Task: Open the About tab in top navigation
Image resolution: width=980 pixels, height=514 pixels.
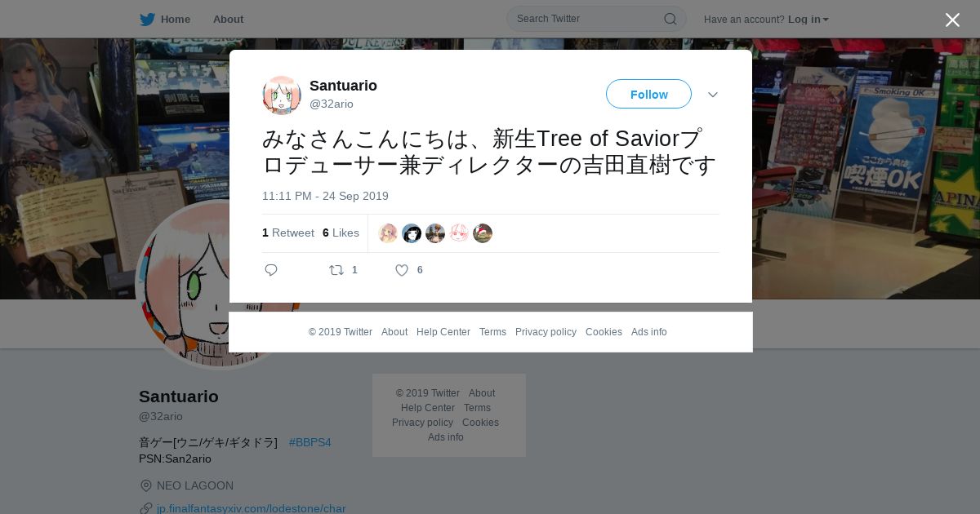Action: click(228, 20)
